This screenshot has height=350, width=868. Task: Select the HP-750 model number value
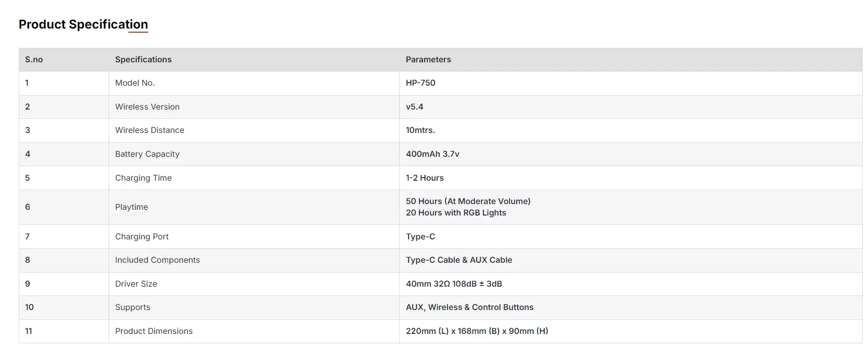pos(420,83)
